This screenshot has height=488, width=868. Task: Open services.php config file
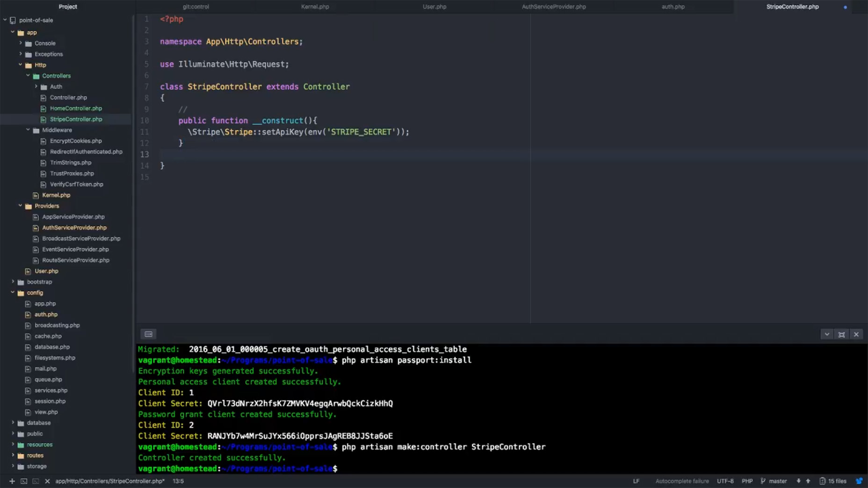(51, 390)
